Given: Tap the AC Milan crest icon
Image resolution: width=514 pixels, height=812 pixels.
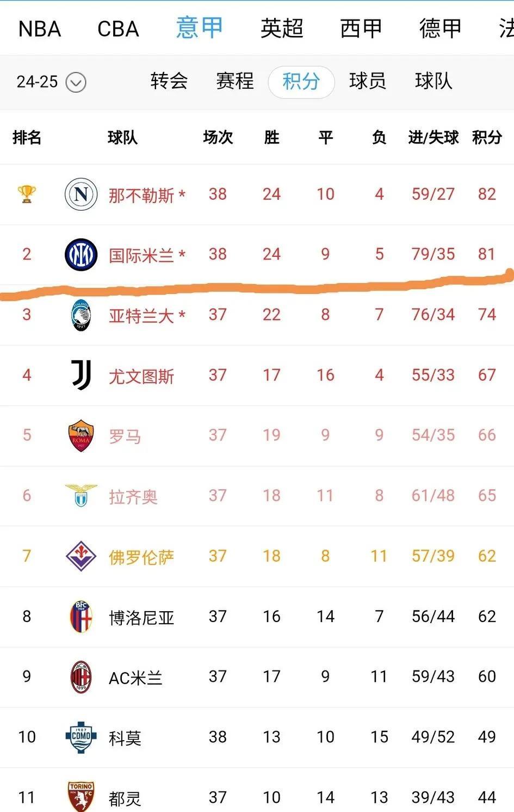Looking at the screenshot, I should click(81, 676).
